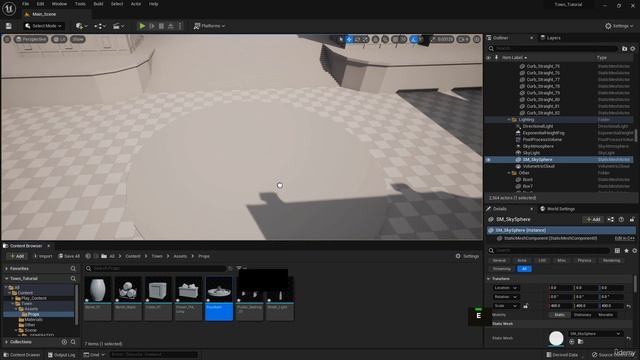The width and height of the screenshot is (640, 360).
Task: Select SkyAtmosphere in the Outliner
Action: pos(538,146)
